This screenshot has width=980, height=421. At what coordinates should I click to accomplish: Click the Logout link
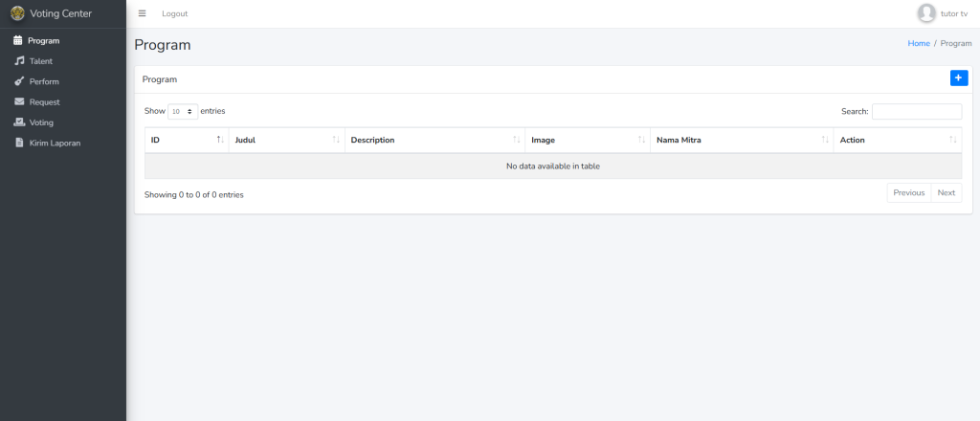pyautogui.click(x=175, y=13)
